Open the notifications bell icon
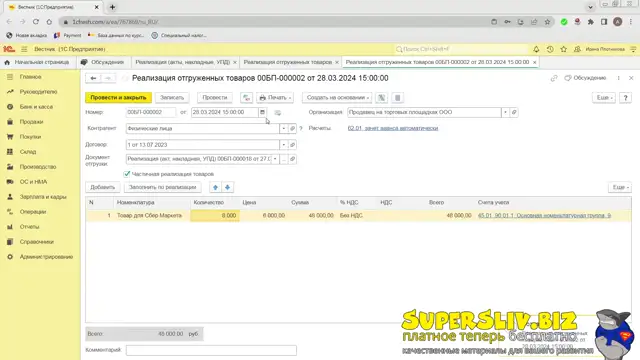 pyautogui.click(x=536, y=49)
